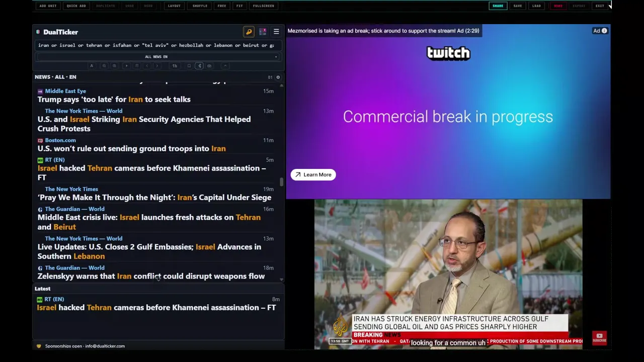Open 'Middle East crisis live' Guardian headline
The height and width of the screenshot is (362, 644).
(x=149, y=222)
